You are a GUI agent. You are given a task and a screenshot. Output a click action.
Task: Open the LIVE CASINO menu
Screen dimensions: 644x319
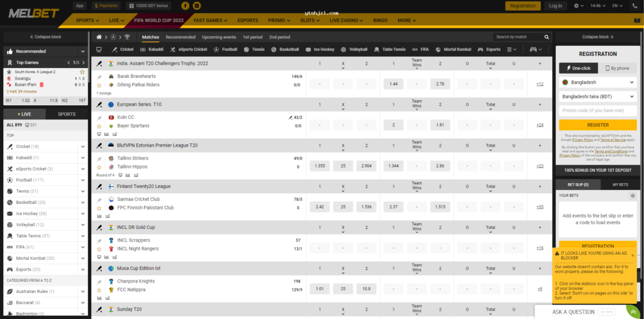click(347, 20)
